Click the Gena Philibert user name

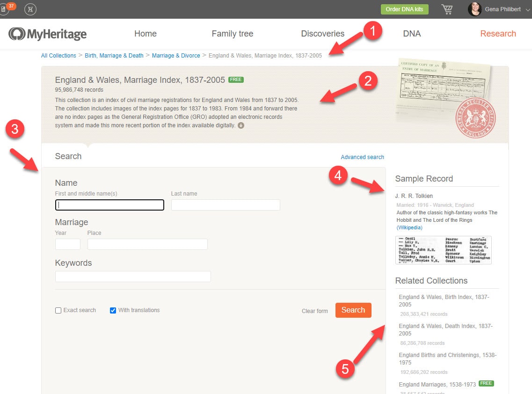point(503,9)
